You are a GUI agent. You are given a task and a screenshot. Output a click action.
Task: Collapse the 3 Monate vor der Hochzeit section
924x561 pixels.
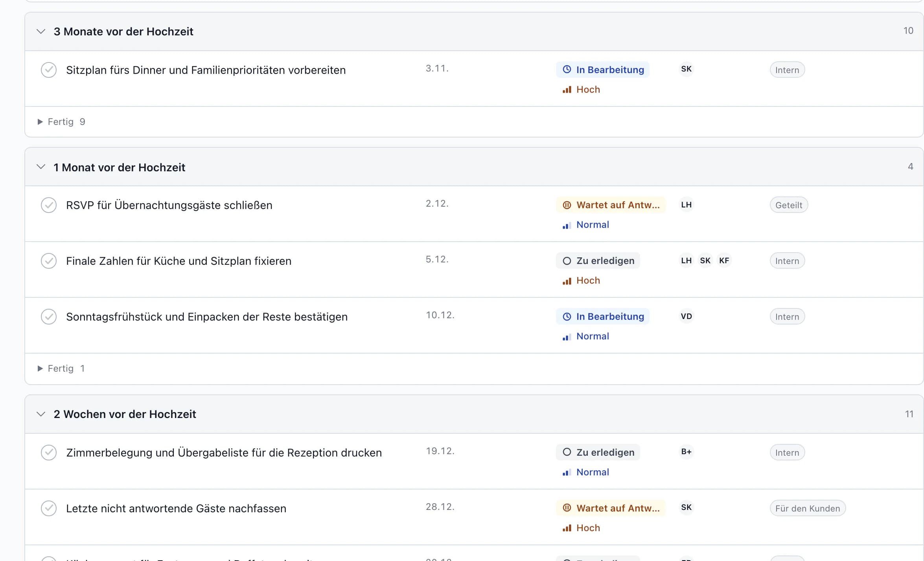(x=41, y=31)
